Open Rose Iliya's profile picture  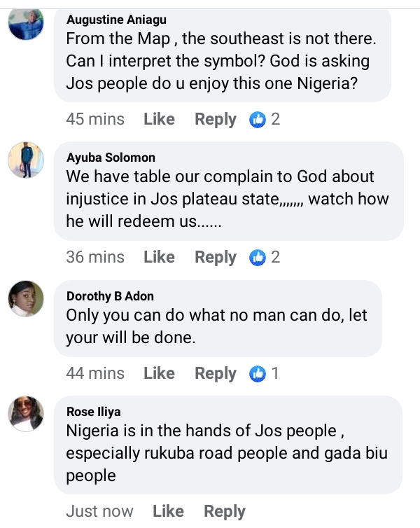(26, 413)
